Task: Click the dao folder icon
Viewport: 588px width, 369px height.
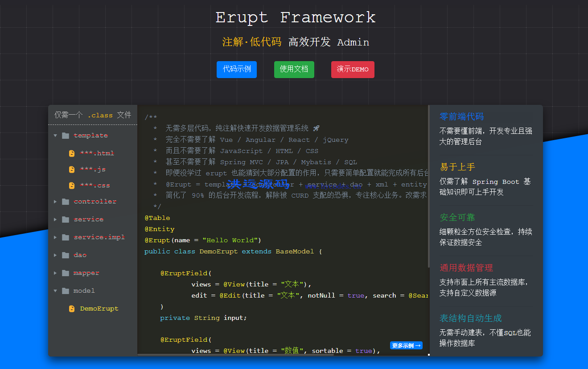Action: (x=66, y=255)
